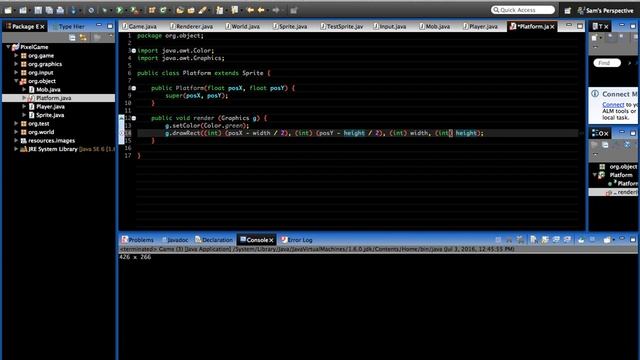Expand the JRE System Library node
The width and height of the screenshot is (640, 360).
coord(16,149)
